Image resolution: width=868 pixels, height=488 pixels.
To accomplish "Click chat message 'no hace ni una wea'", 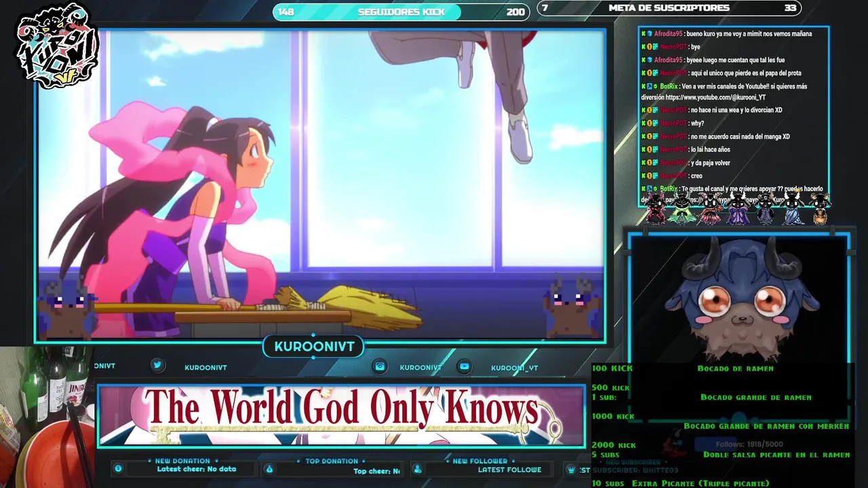I will [736, 110].
